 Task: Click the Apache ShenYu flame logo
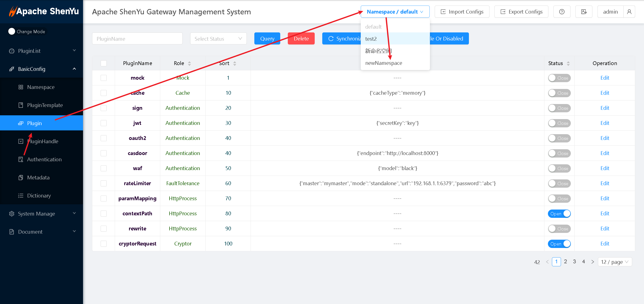(13, 11)
